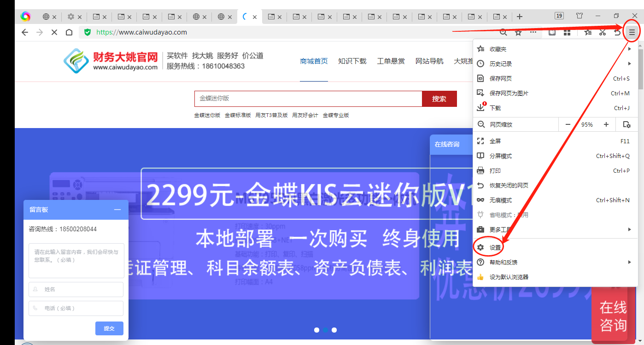Open the browser main menu button
Viewport: 644px width, 345px height.
pos(632,32)
